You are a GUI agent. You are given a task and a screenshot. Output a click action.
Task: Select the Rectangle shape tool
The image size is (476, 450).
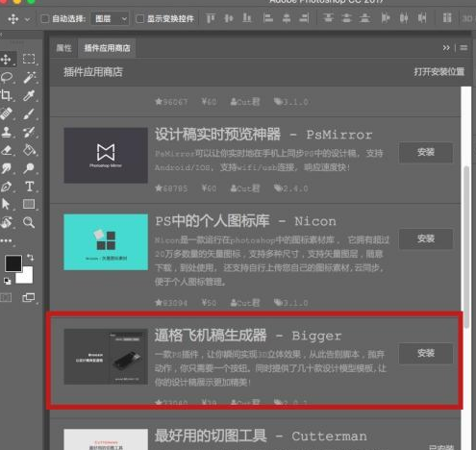[29, 204]
